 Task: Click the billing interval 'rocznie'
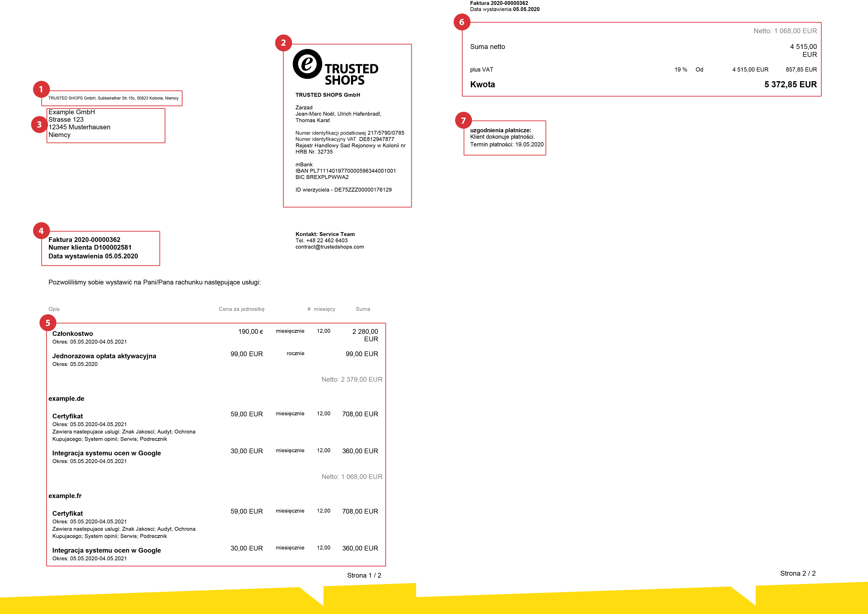[x=295, y=354]
